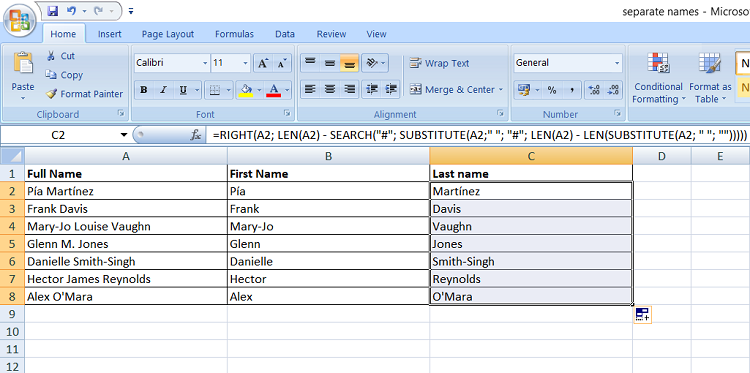Click the percent style icon

(x=552, y=90)
